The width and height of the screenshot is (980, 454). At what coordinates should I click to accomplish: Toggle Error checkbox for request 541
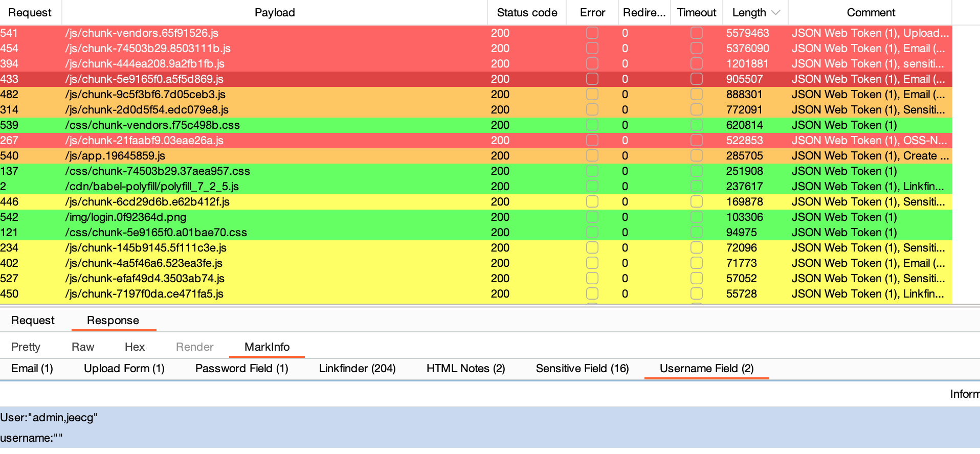(x=592, y=33)
